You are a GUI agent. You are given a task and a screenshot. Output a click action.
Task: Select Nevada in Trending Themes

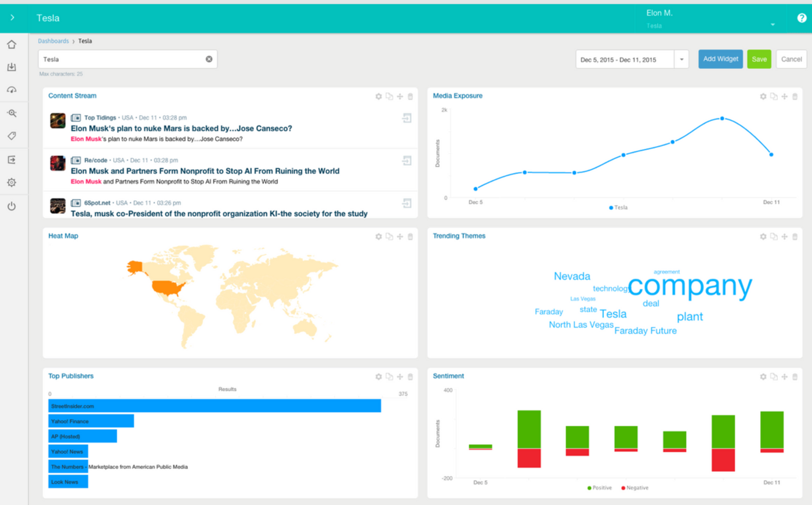click(x=572, y=277)
